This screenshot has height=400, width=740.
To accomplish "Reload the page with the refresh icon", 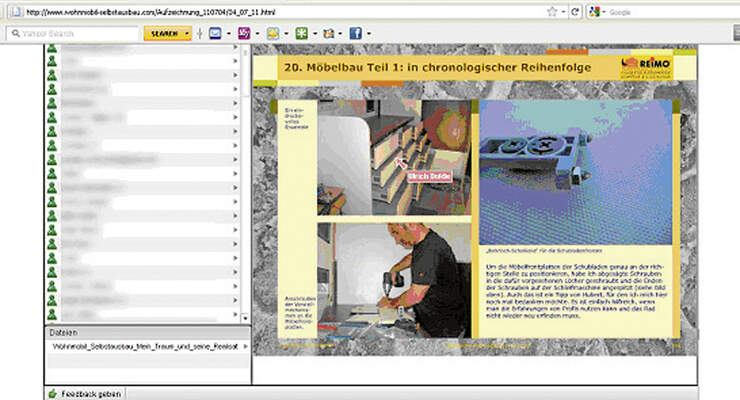I will tap(575, 12).
